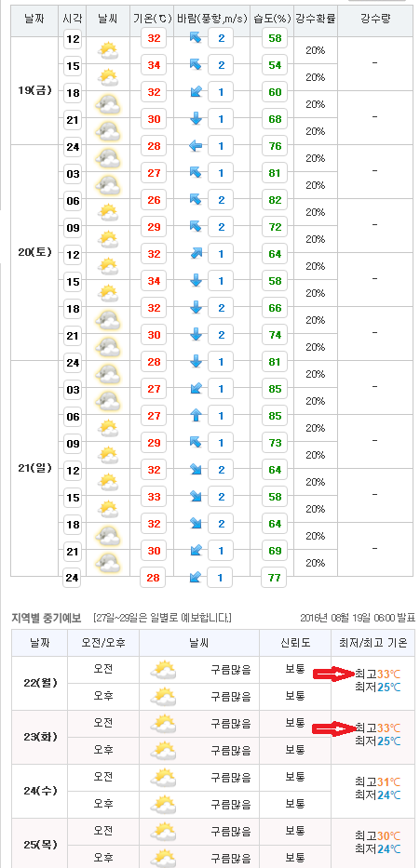Click the weather icon for 24(수) 오전
420x868 pixels.
point(164,778)
